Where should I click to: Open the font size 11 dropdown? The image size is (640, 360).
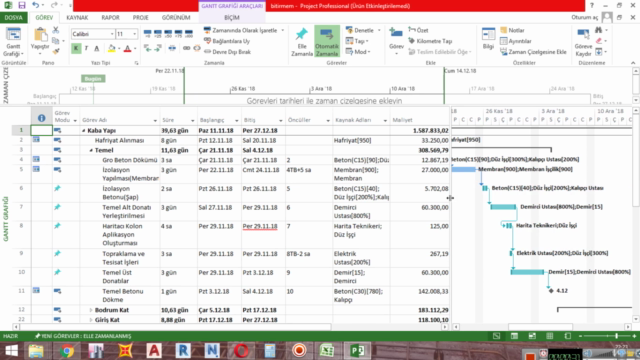(x=135, y=34)
